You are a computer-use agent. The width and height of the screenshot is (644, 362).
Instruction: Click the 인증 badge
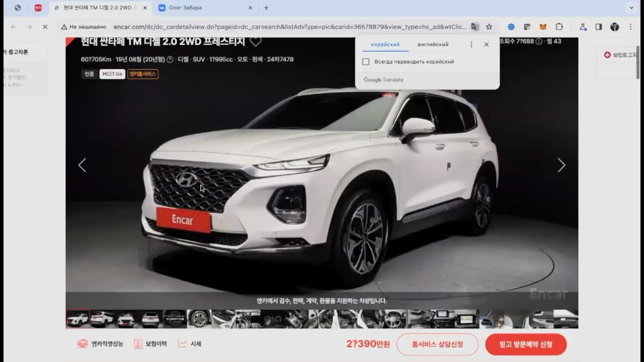89,74
